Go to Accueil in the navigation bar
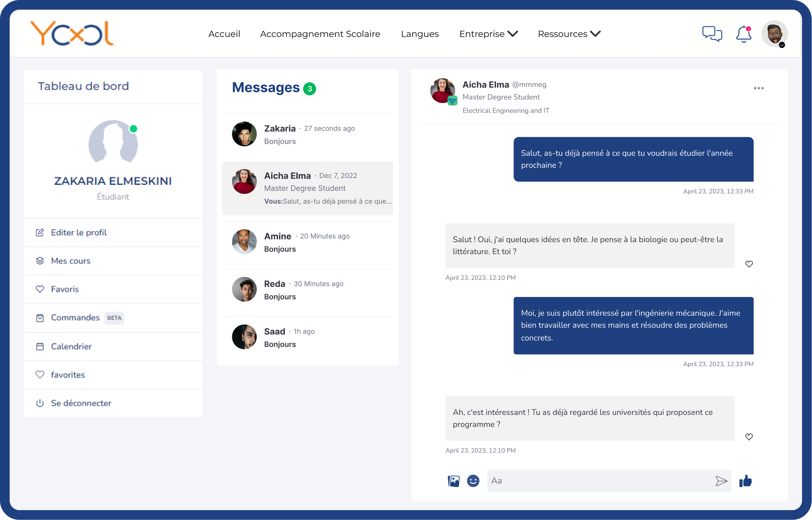 click(224, 34)
